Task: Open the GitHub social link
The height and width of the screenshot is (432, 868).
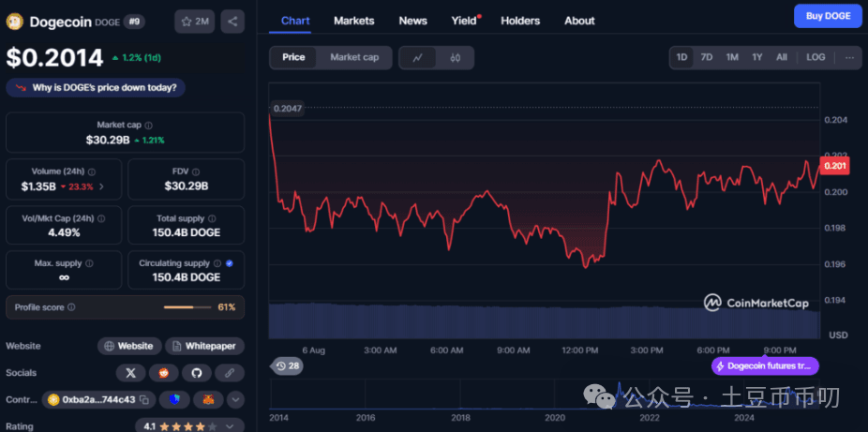Action: tap(197, 373)
